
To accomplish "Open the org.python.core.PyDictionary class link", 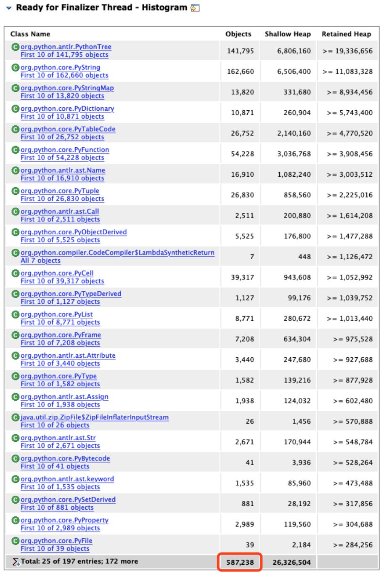I will [x=67, y=109].
